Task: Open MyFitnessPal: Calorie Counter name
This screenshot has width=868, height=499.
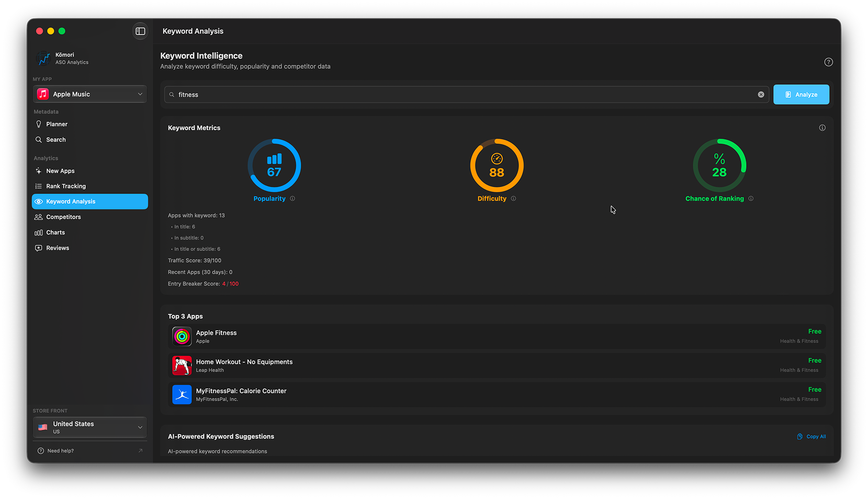Action: (x=241, y=391)
